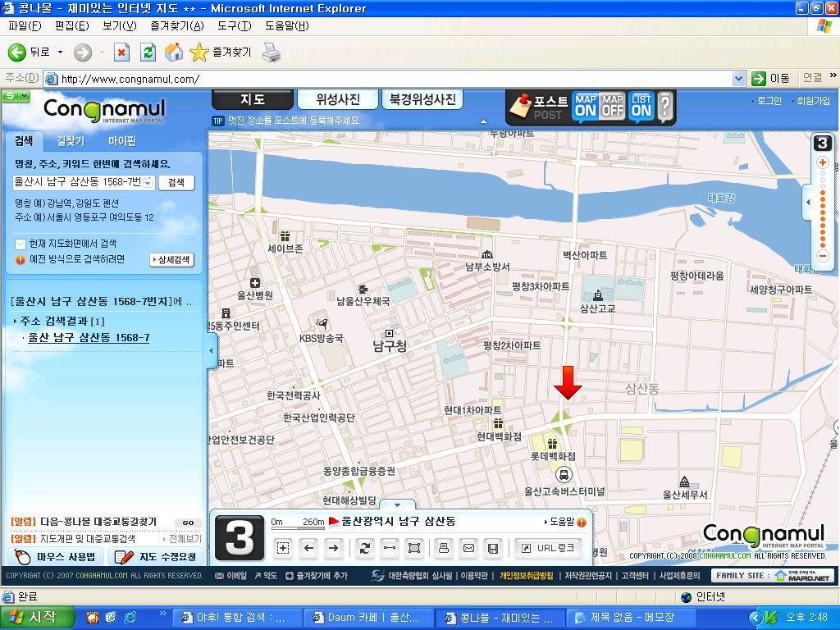This screenshot has height=630, width=840.
Task: Go to previous map view arrow
Action: pyautogui.click(x=308, y=547)
